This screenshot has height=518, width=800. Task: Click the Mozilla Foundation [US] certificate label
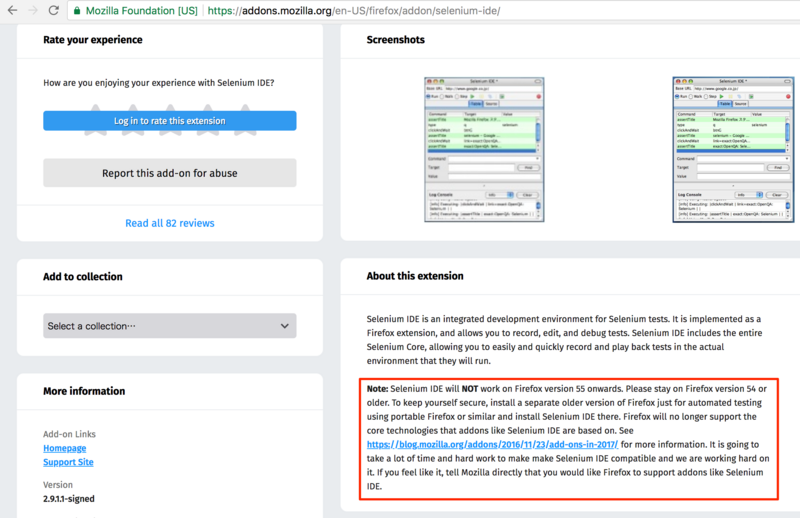(x=141, y=11)
